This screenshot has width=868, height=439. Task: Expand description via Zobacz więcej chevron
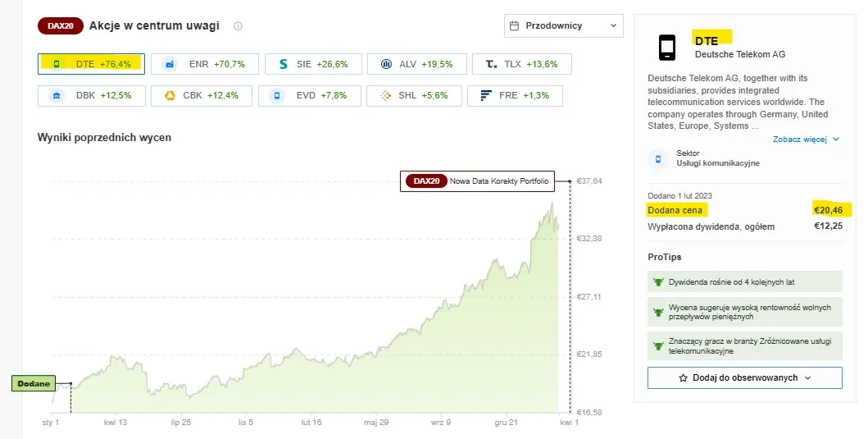(x=836, y=139)
